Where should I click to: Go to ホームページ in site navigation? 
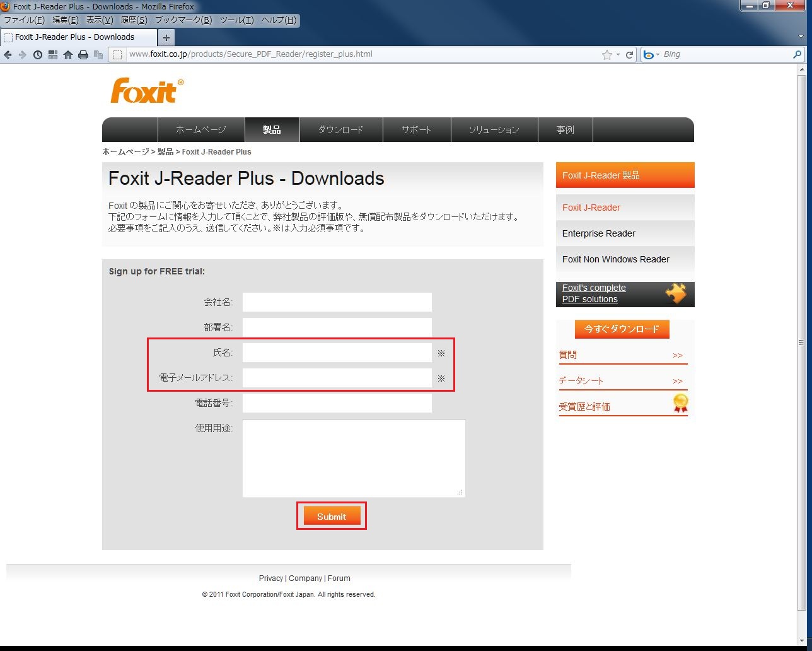click(x=200, y=130)
